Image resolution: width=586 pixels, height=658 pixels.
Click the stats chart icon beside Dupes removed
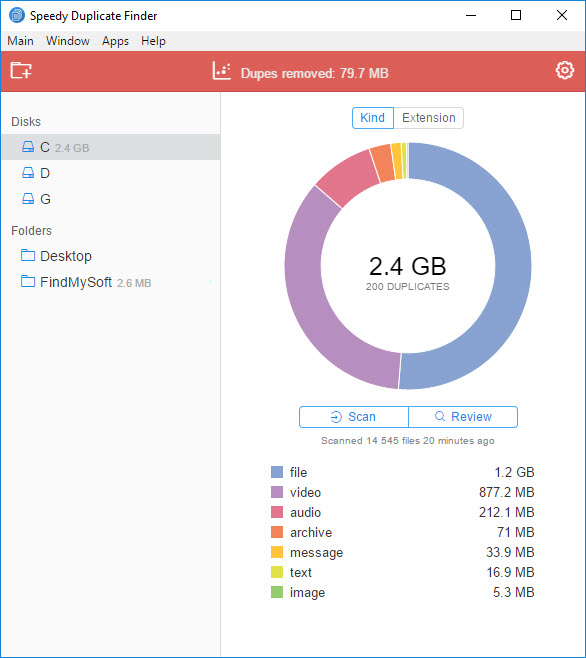[221, 70]
